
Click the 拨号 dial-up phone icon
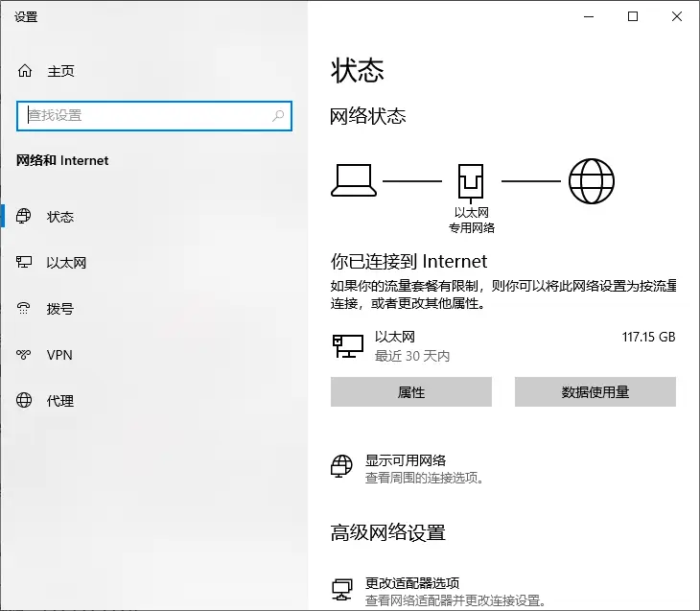click(23, 308)
